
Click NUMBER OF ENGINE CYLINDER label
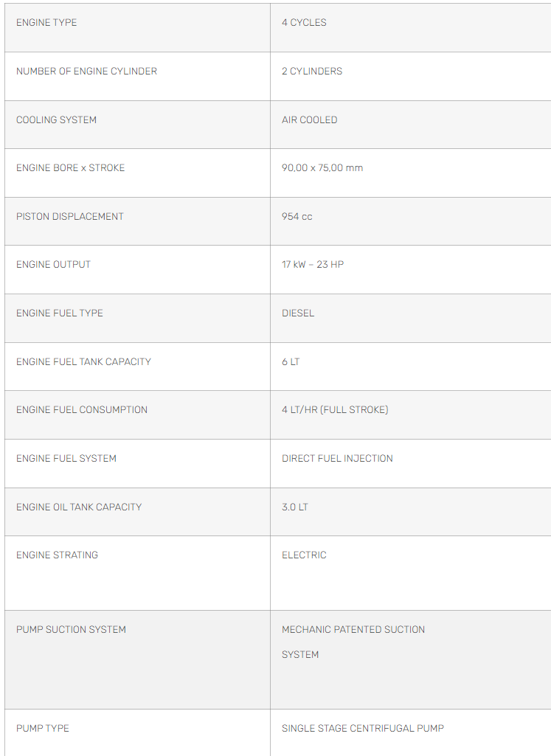(x=87, y=72)
